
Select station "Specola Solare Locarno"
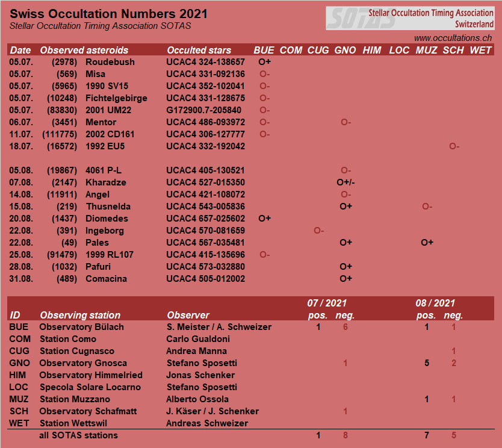coord(90,387)
